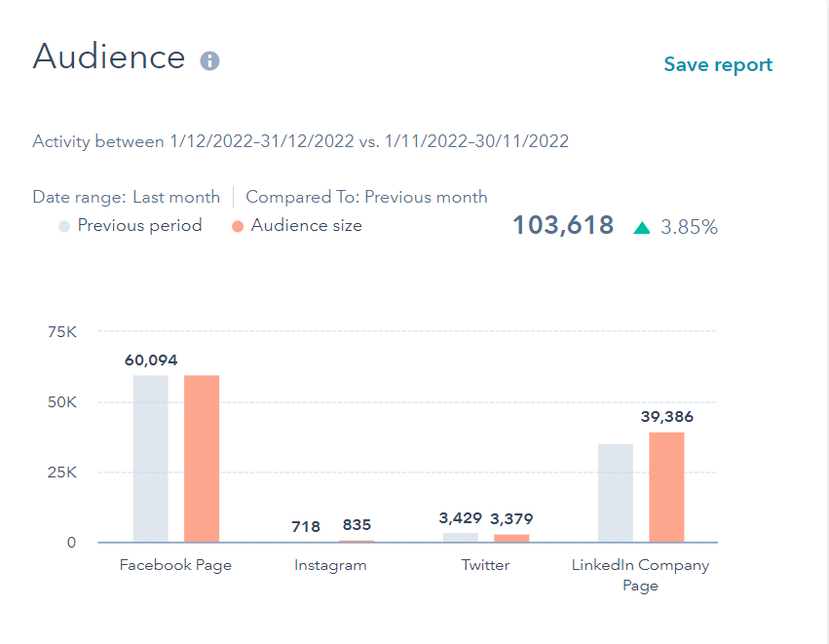This screenshot has height=644, width=829.
Task: Click the Save report link
Action: (717, 64)
